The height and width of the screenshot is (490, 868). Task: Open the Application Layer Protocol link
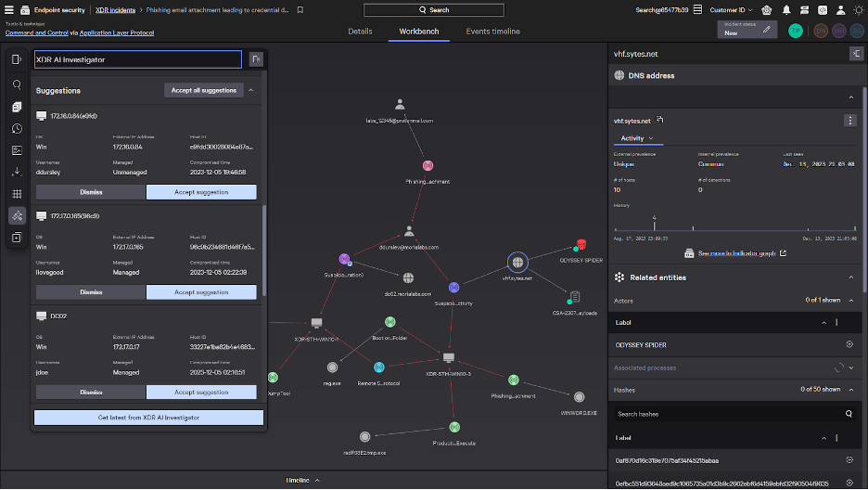click(117, 33)
